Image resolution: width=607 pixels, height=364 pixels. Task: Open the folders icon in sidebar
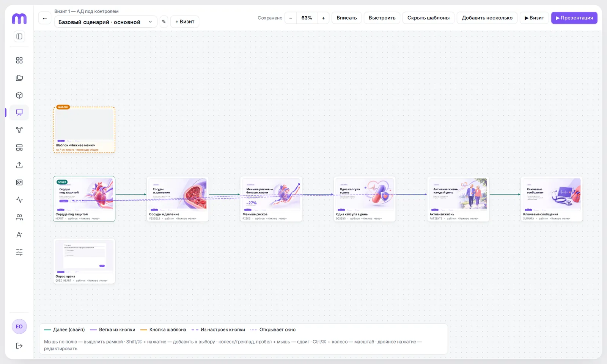click(x=19, y=78)
